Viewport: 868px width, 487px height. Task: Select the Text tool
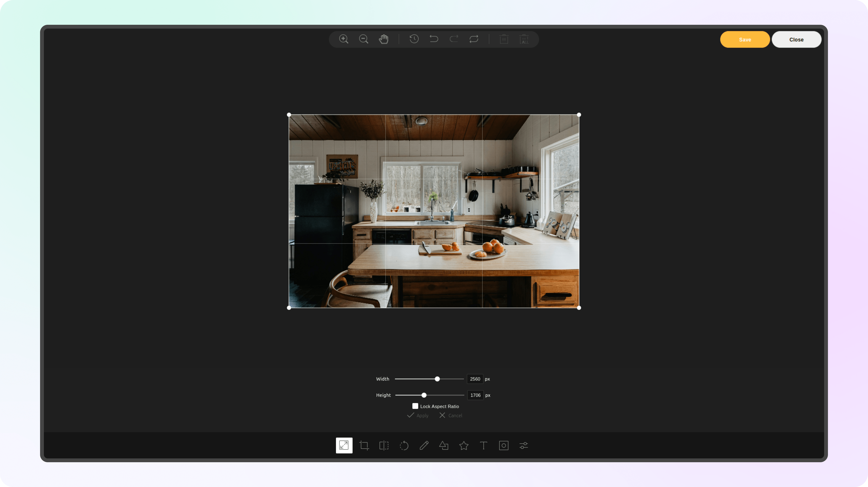(484, 445)
